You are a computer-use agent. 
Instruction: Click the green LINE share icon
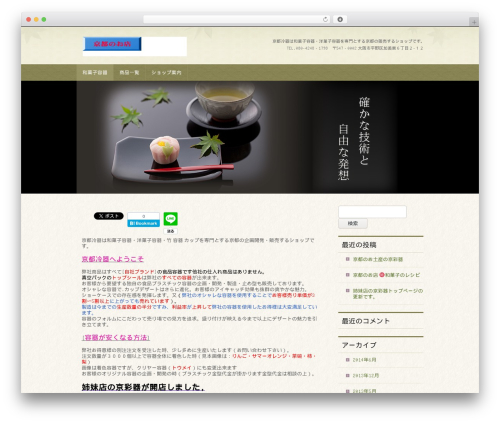point(170,219)
